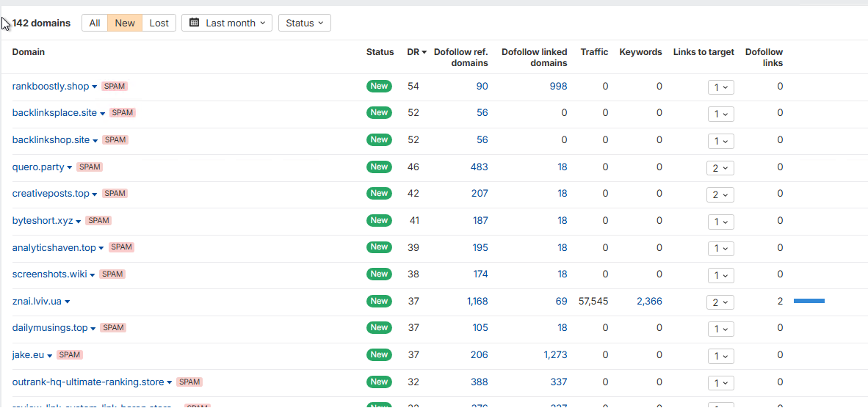Open znai.lviv.ua domain link
868x408 pixels.
pyautogui.click(x=37, y=302)
